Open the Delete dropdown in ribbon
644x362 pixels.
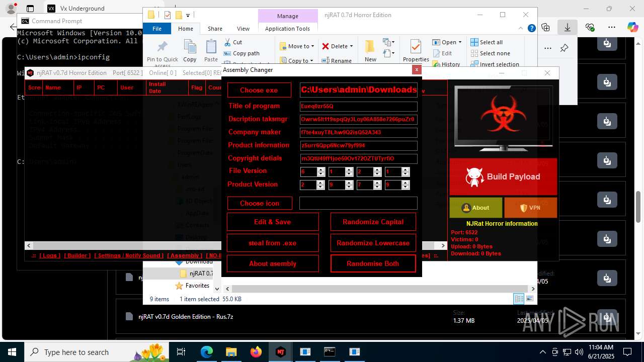click(x=337, y=46)
